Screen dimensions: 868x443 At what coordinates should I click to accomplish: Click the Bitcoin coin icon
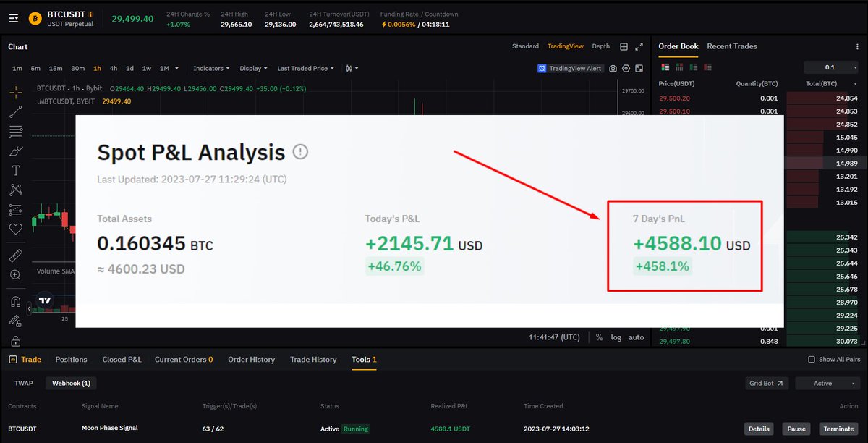(34, 17)
